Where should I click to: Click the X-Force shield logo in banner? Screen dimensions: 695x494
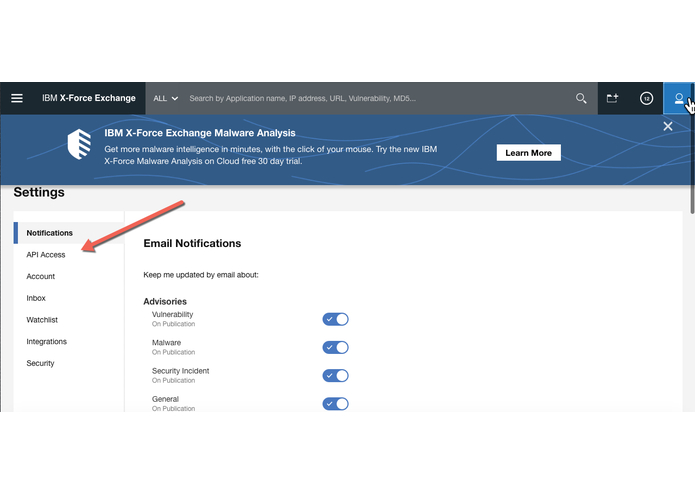(x=79, y=144)
